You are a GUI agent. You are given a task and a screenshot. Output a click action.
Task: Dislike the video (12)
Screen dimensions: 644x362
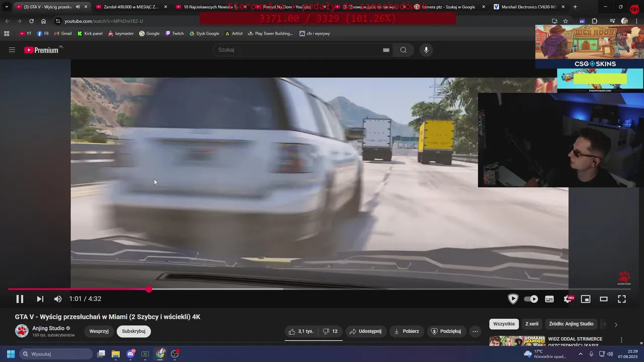coord(331,331)
